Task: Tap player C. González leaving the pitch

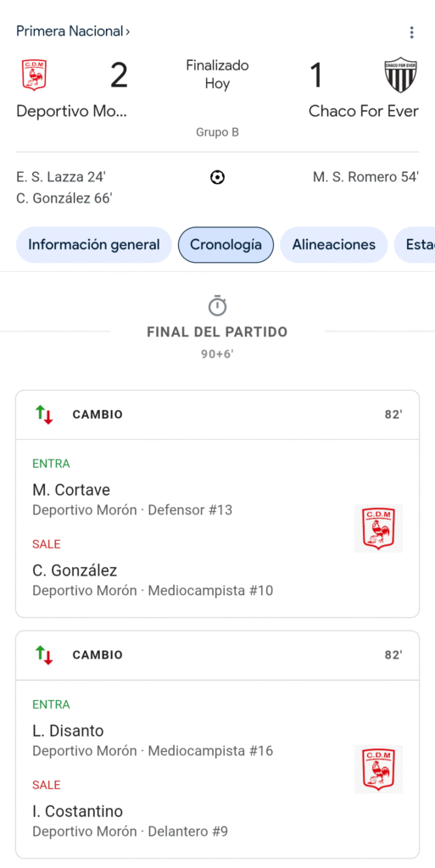Action: pos(75,570)
